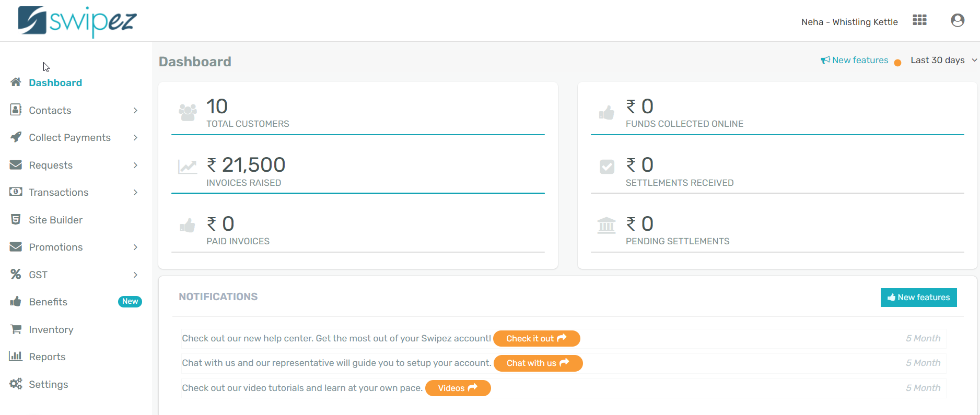Image resolution: width=980 pixels, height=415 pixels.
Task: Click the teal New features button
Action: [918, 297]
